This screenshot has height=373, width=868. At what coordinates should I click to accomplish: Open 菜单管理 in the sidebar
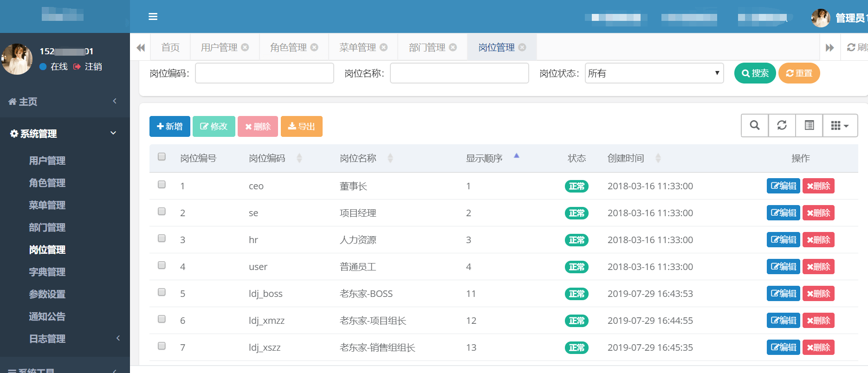click(47, 205)
